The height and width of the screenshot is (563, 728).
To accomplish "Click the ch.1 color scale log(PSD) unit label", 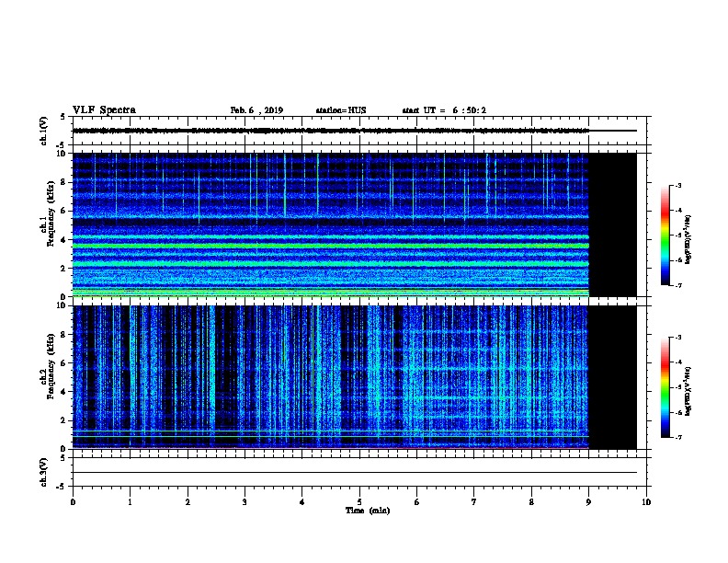I will point(688,240).
